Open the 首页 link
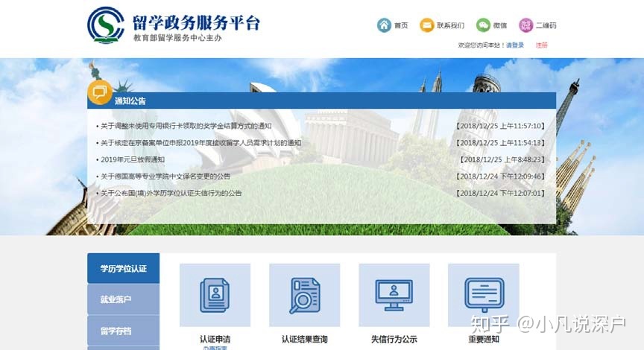Viewport: 644px width, 350px height. pyautogui.click(x=401, y=25)
